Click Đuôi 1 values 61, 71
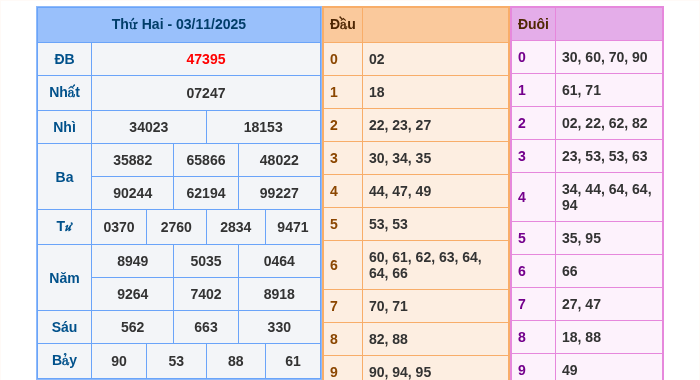The width and height of the screenshot is (700, 380). click(581, 91)
